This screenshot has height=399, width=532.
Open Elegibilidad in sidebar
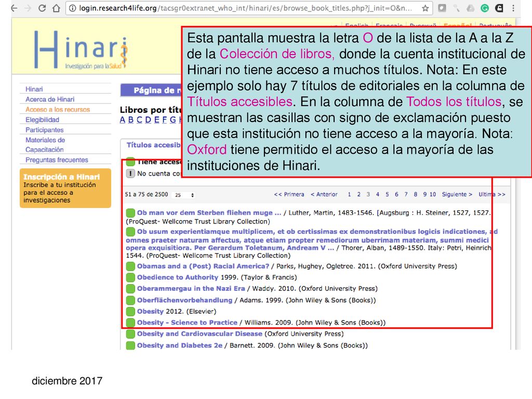43,120
